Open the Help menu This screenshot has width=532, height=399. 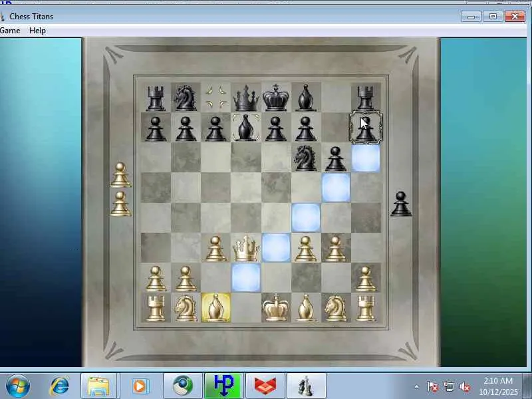37,31
